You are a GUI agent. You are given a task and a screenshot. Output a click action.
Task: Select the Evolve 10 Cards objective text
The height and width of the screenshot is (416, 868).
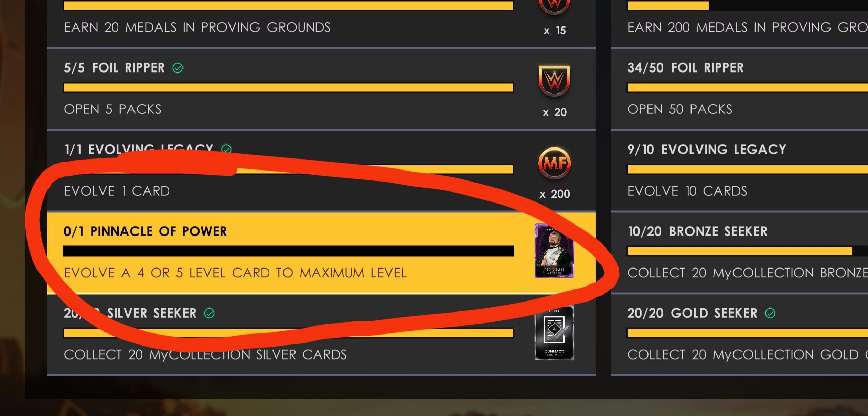[x=687, y=191]
